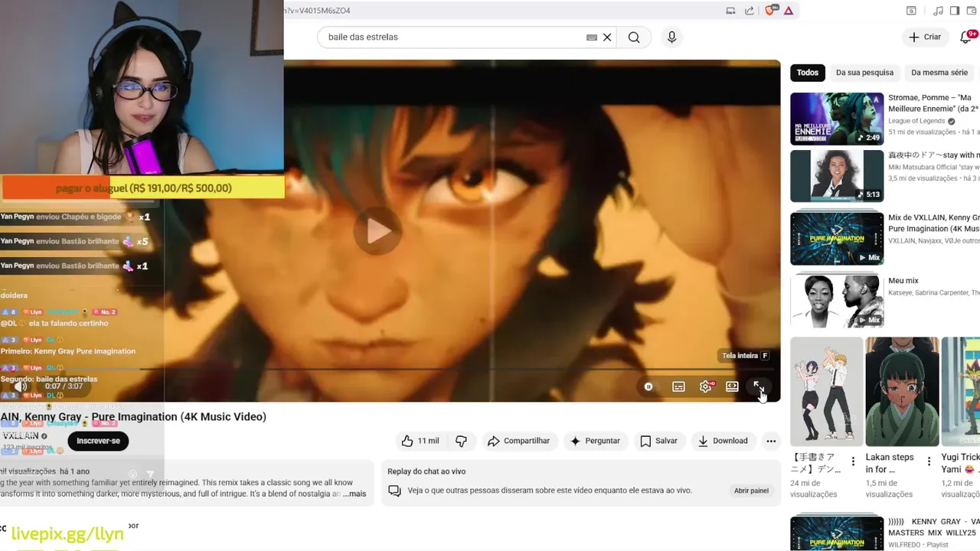
Task: Click chat message 'ela ta falando certinho'
Action: tap(68, 323)
